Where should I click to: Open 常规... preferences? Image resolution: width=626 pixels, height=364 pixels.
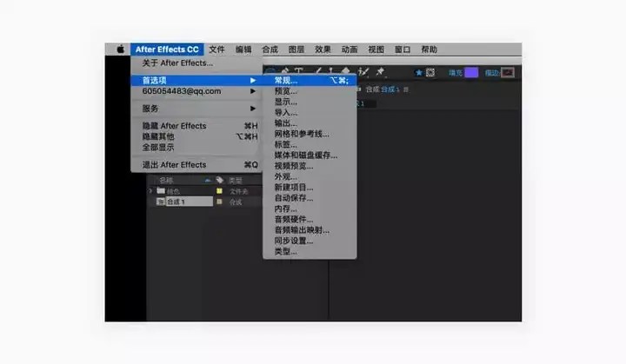click(310, 80)
